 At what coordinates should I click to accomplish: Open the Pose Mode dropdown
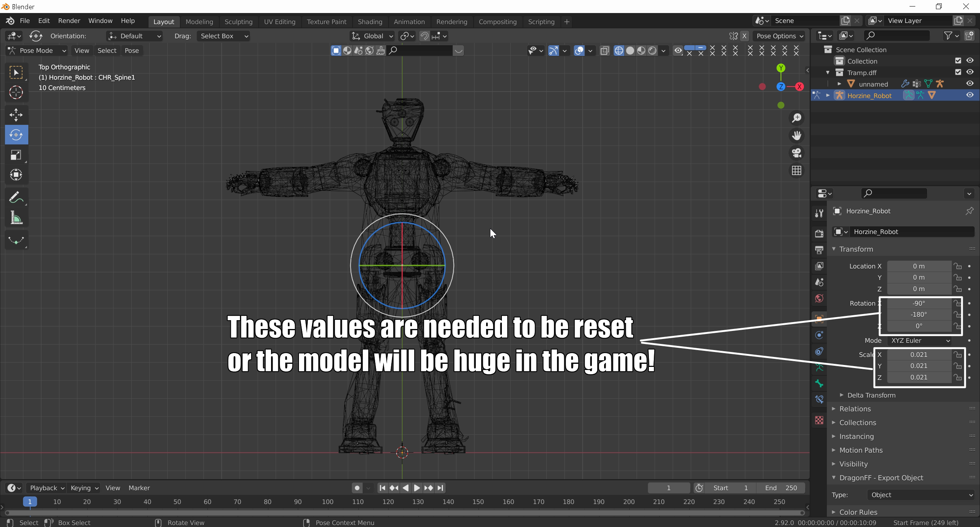[37, 51]
